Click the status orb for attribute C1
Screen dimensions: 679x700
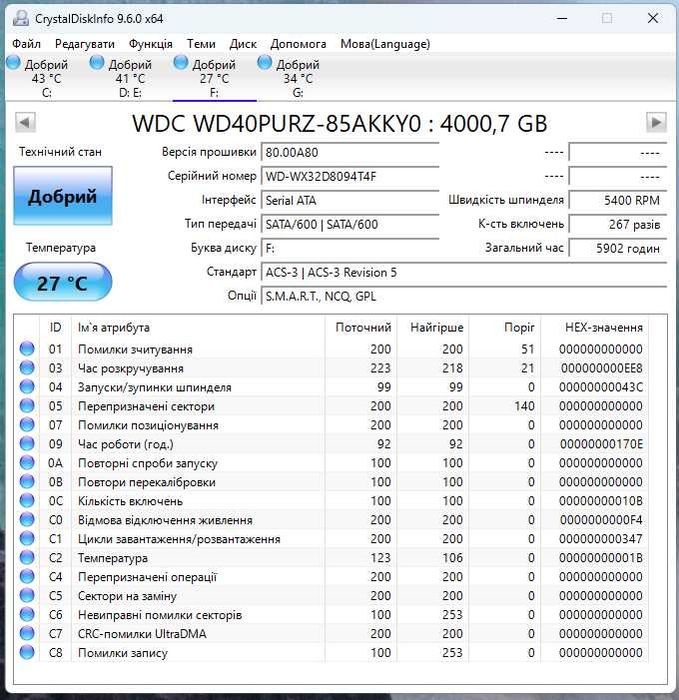[27, 538]
